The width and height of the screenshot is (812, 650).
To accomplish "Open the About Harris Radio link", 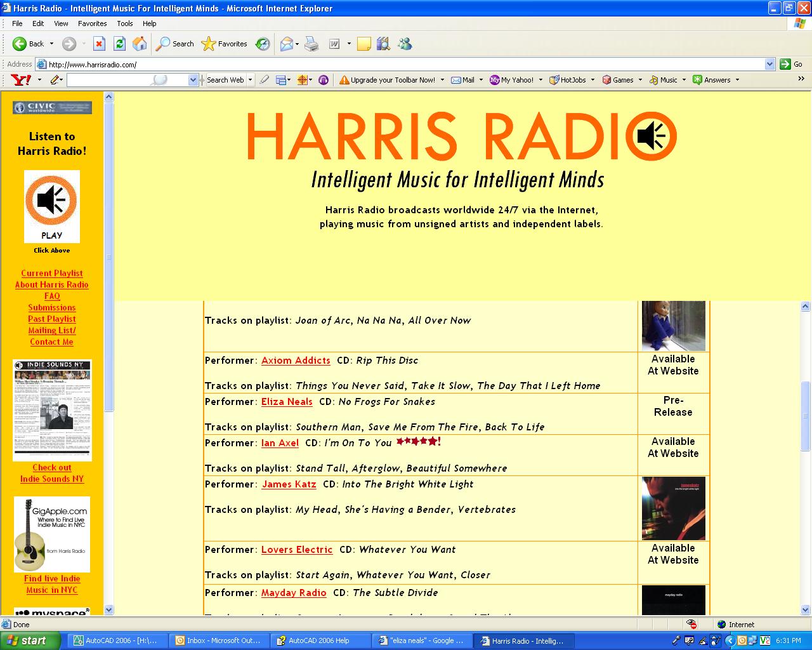I will click(x=52, y=285).
